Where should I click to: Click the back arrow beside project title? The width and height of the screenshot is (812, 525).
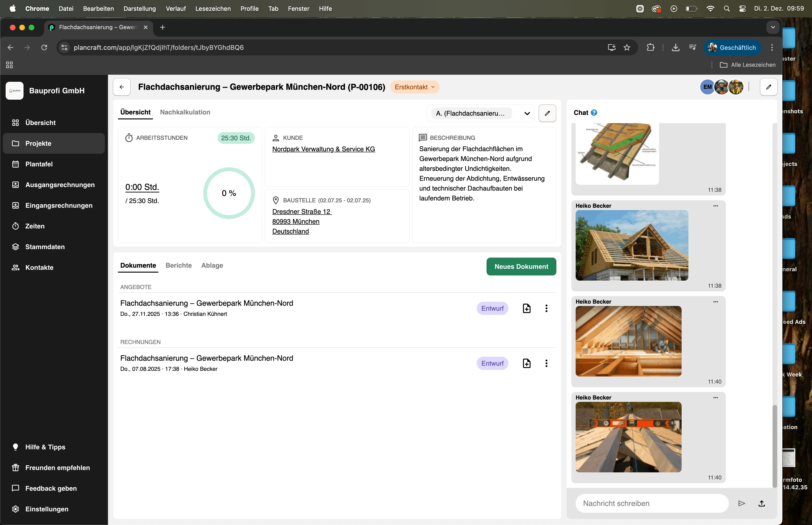(122, 87)
